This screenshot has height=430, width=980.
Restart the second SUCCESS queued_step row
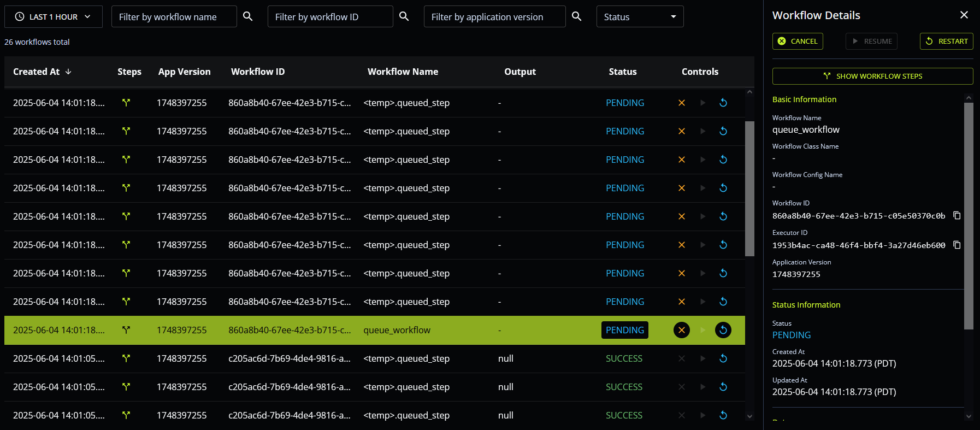click(723, 387)
